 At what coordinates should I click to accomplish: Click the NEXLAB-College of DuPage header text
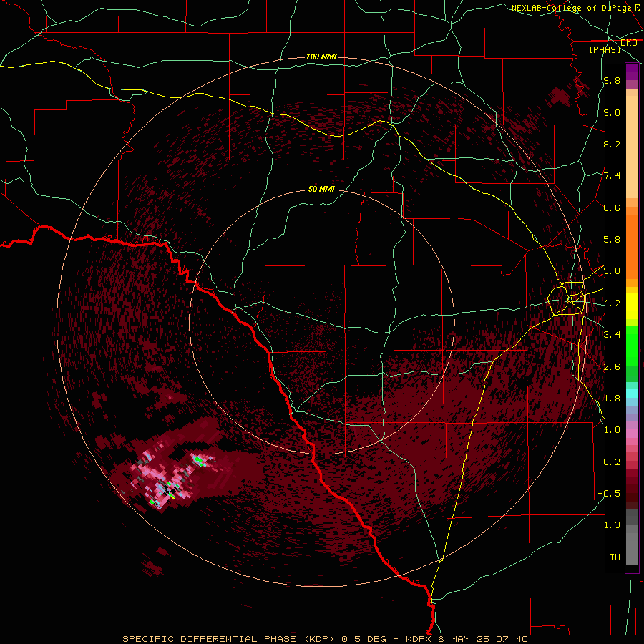[x=571, y=8]
